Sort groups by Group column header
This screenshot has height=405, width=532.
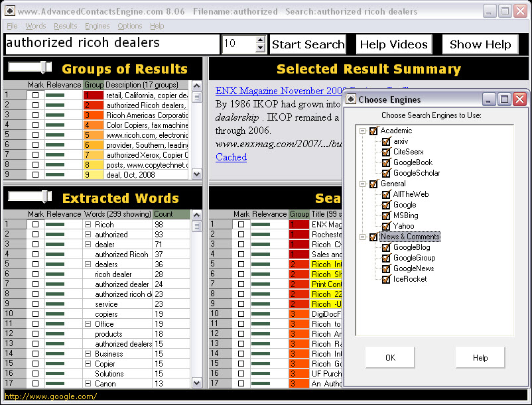pyautogui.click(x=94, y=85)
